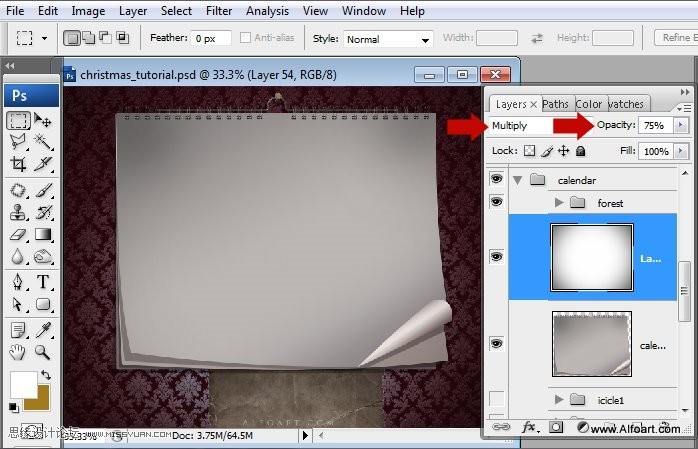Image resolution: width=698 pixels, height=449 pixels.
Task: Expand the icicle1 group
Action: (559, 400)
